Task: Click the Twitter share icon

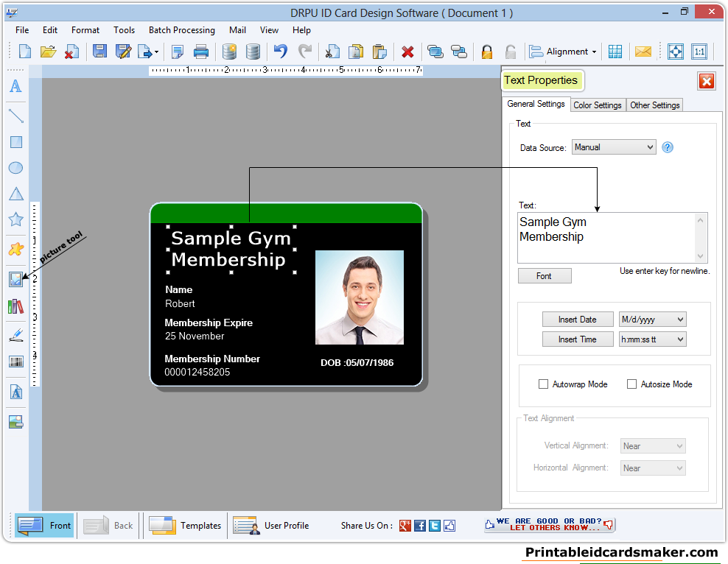Action: (435, 526)
